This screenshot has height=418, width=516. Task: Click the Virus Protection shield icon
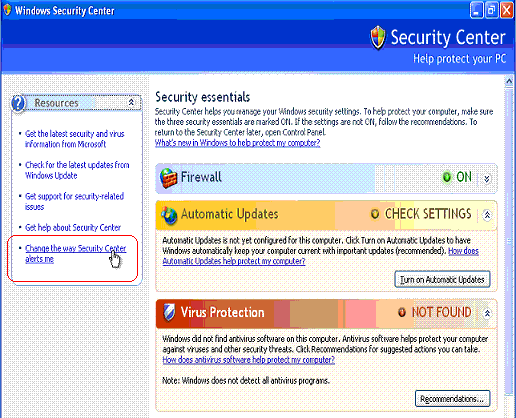click(x=169, y=313)
